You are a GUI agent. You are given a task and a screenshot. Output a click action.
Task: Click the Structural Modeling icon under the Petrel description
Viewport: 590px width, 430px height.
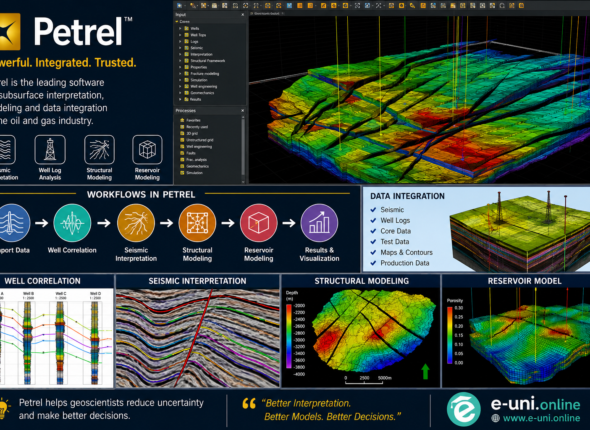[99, 150]
